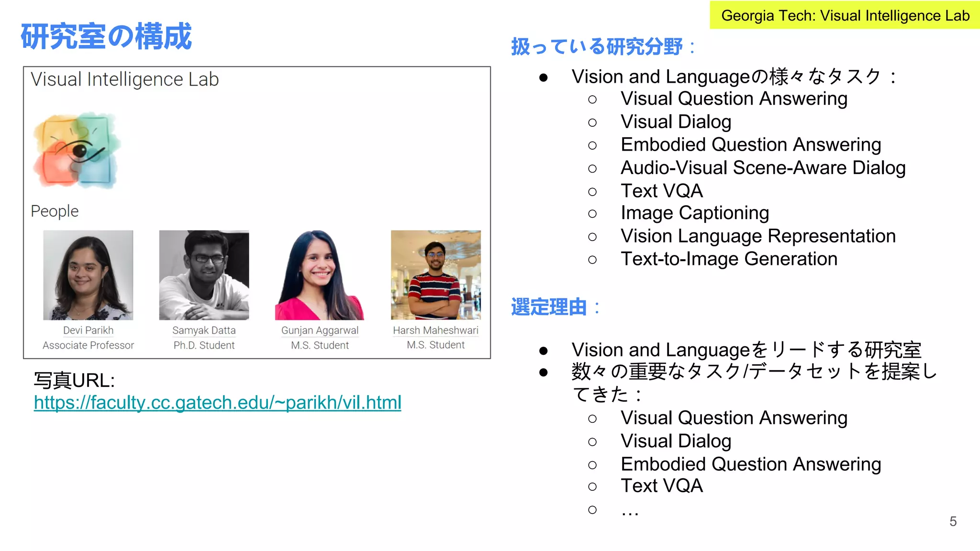This screenshot has height=551, width=980.
Task: Click the bullet 数々の重要なタスク/データセットを提案し
Action: (754, 372)
